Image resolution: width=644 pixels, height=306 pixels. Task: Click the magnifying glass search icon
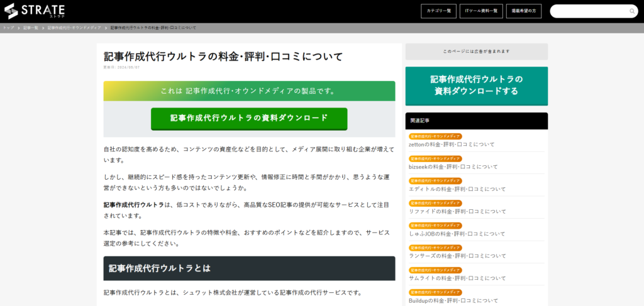632,11
